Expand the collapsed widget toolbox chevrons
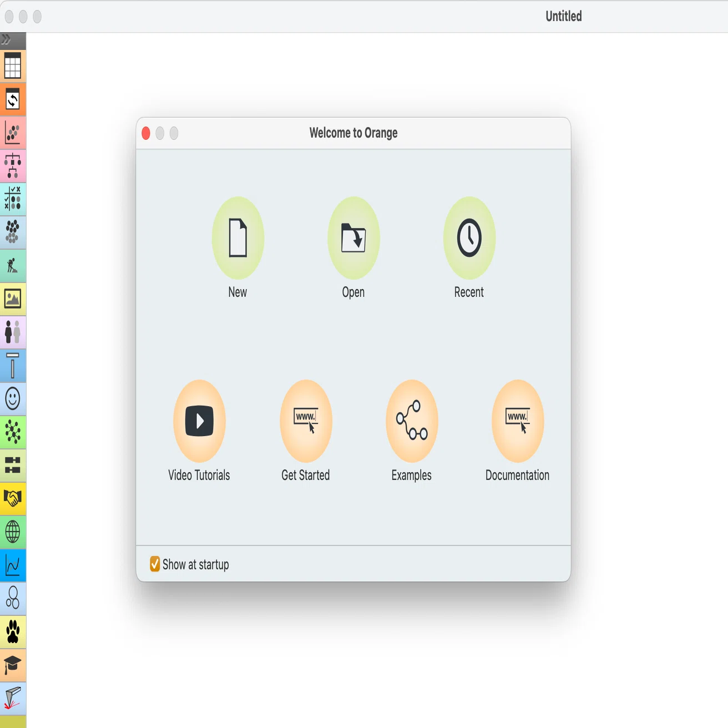728x728 pixels. point(6,40)
